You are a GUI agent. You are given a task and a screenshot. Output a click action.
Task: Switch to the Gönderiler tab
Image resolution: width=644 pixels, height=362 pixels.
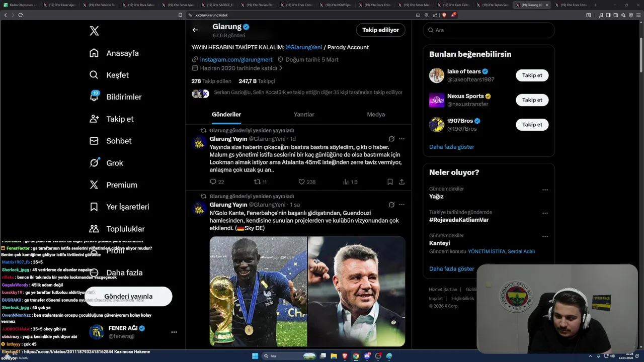(x=226, y=115)
